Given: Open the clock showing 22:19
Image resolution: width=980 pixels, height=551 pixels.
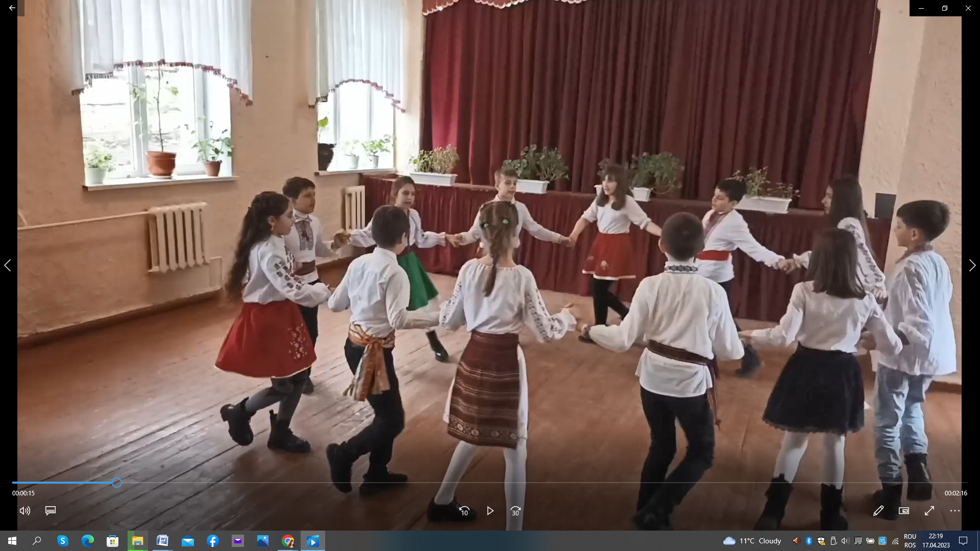Looking at the screenshot, I should click(936, 541).
